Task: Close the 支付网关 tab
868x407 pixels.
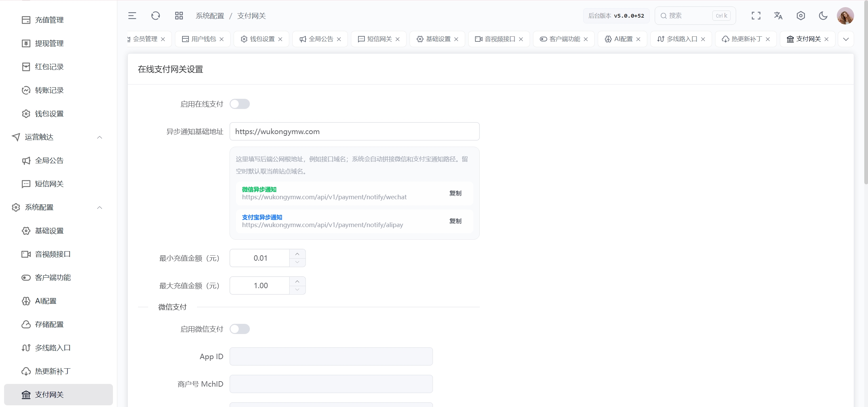Action: click(x=827, y=39)
